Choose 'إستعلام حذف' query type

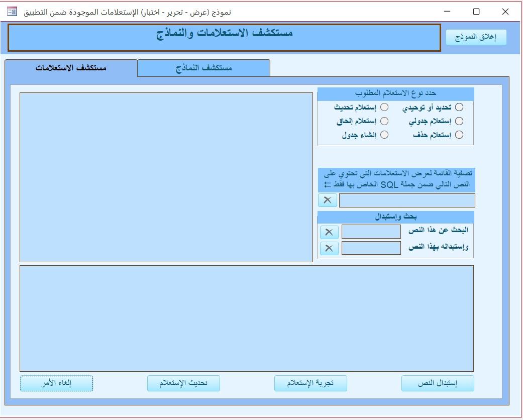pos(459,135)
